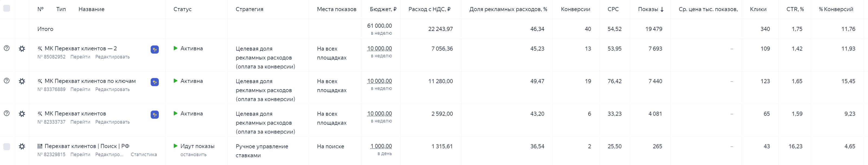Edit weekly budget 10 000,00 of campaign 85082952

[x=379, y=49]
